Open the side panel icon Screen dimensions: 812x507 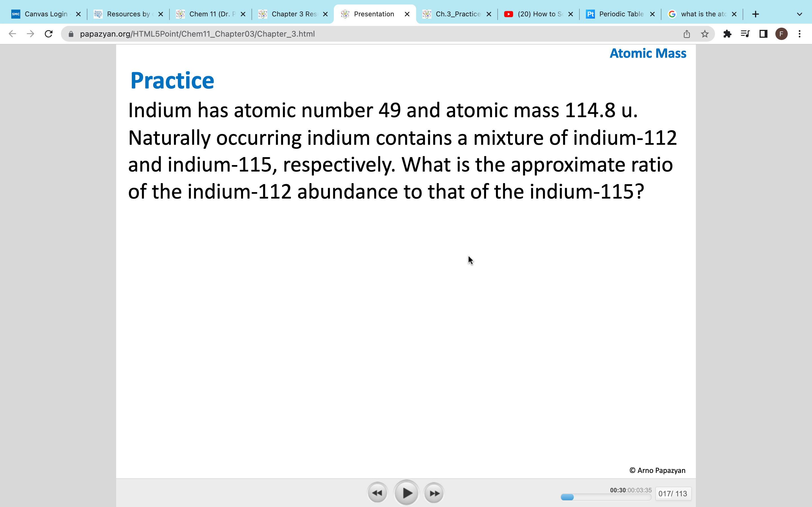click(x=763, y=34)
